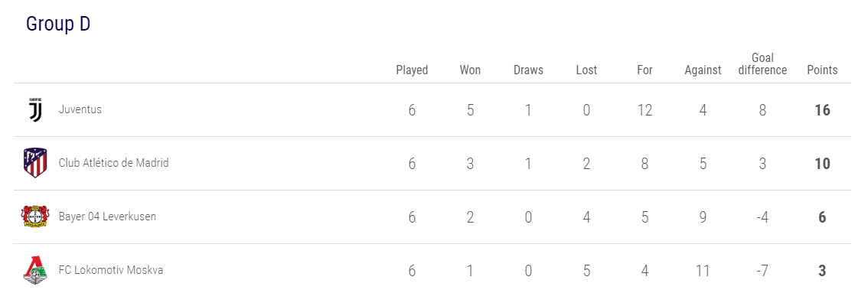
Task: Click the Played column header
Action: pyautogui.click(x=412, y=70)
